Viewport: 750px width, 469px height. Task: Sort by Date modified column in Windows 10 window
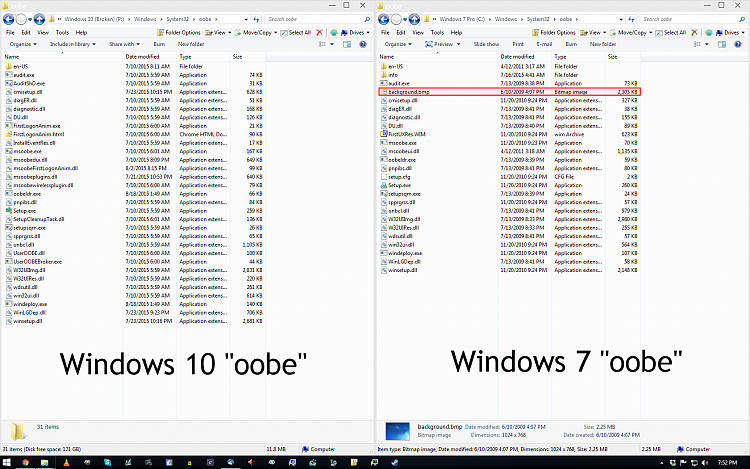point(142,56)
